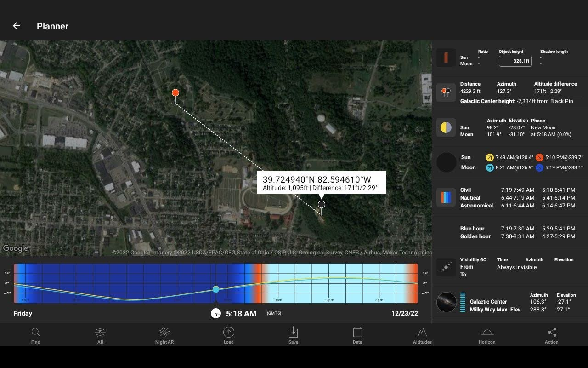Image resolution: width=588 pixels, height=368 pixels.
Task: Click the current time marker on the timeline
Action: pyautogui.click(x=216, y=289)
